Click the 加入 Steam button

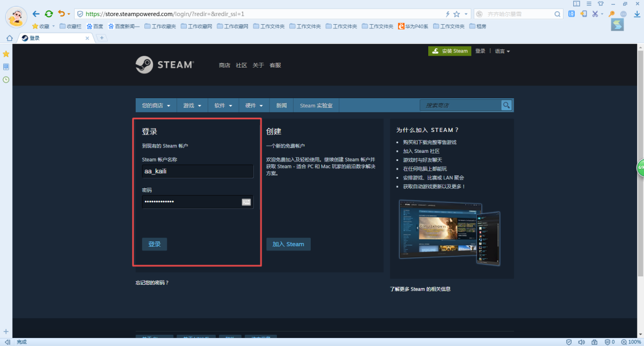tap(288, 244)
